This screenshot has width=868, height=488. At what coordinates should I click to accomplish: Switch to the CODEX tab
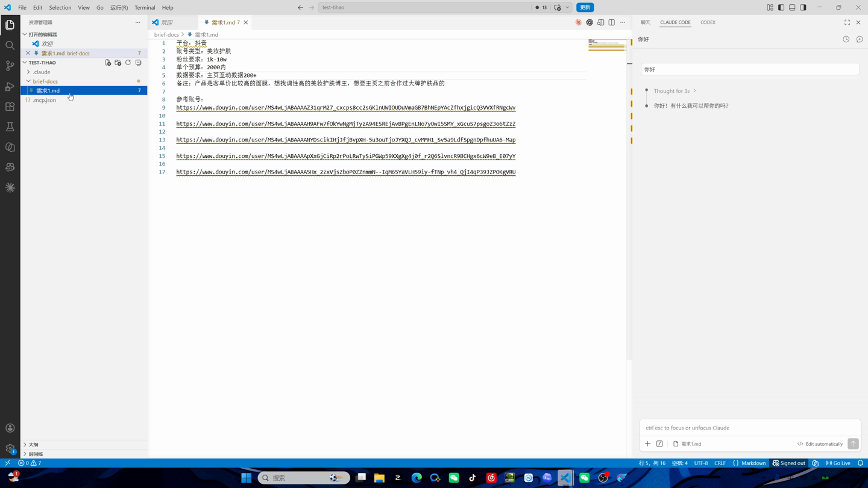(x=708, y=22)
